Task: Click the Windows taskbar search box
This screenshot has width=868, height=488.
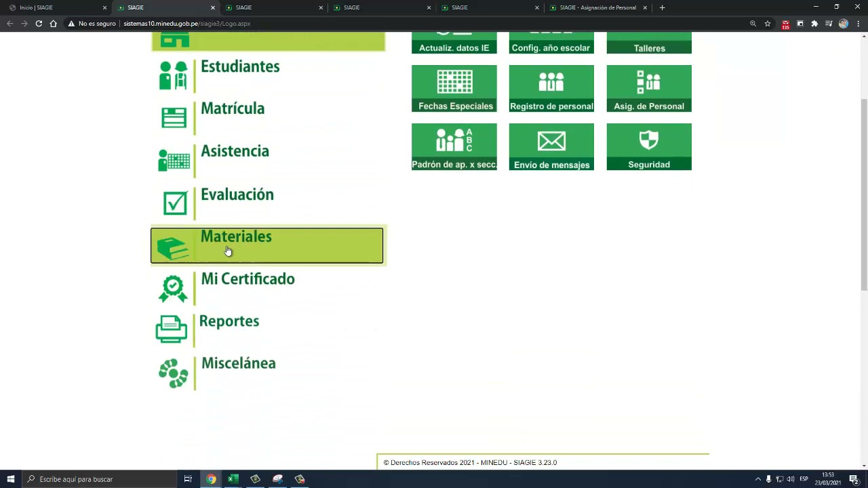Action: click(99, 479)
